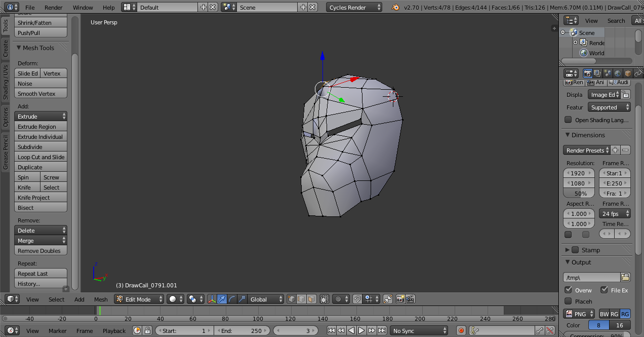Image resolution: width=644 pixels, height=337 pixels.
Task: Click the auto-keyframe record button
Action: click(x=461, y=330)
